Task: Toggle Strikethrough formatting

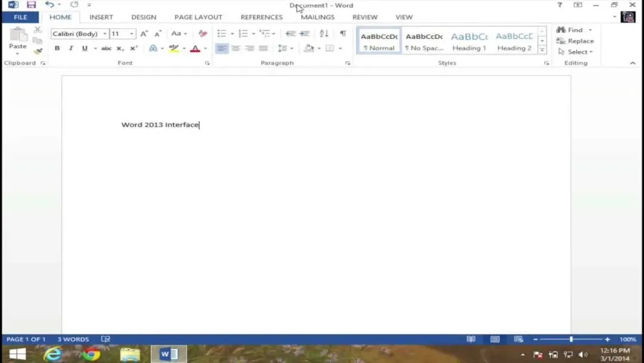Action: (x=106, y=48)
